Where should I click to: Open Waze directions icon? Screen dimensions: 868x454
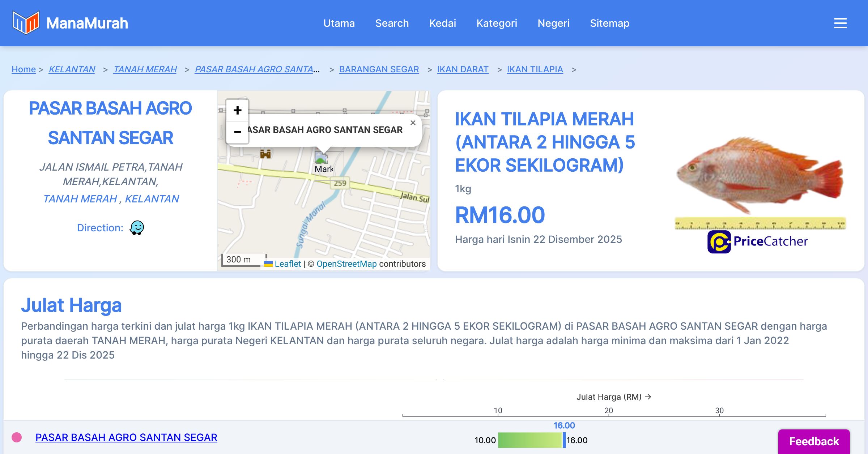tap(137, 228)
